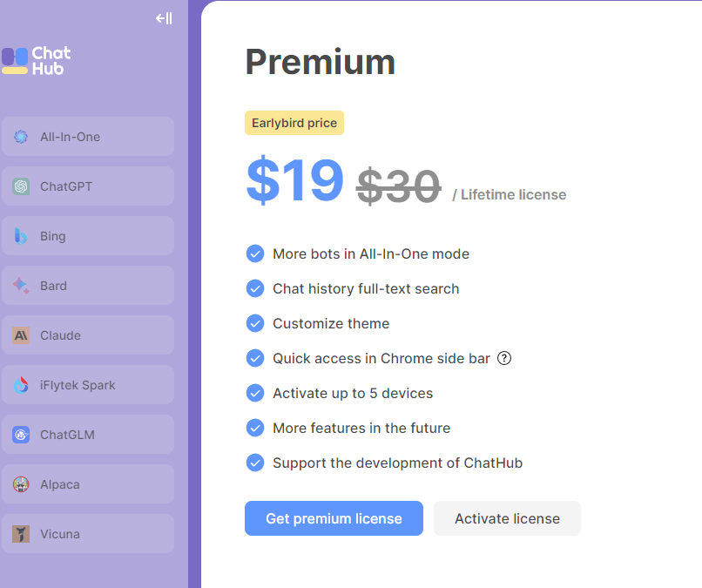Open the Vicuna avatar icon
The width and height of the screenshot is (702, 588).
(21, 534)
